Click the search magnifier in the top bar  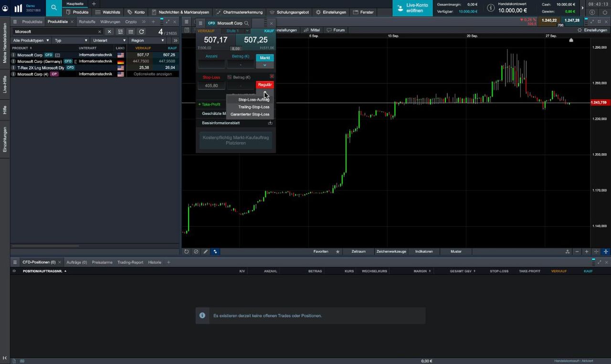54,8
